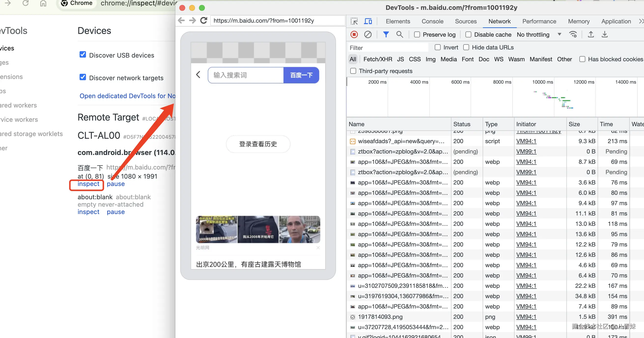644x338 pixels.
Task: Toggle the network filter funnel icon
Action: click(x=386, y=34)
